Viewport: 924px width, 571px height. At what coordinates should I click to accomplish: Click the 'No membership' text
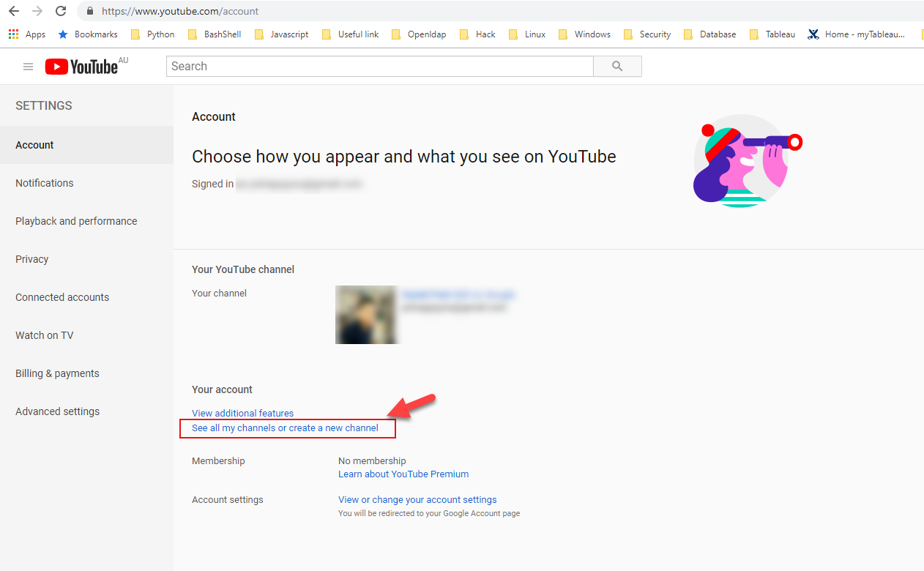pos(372,461)
